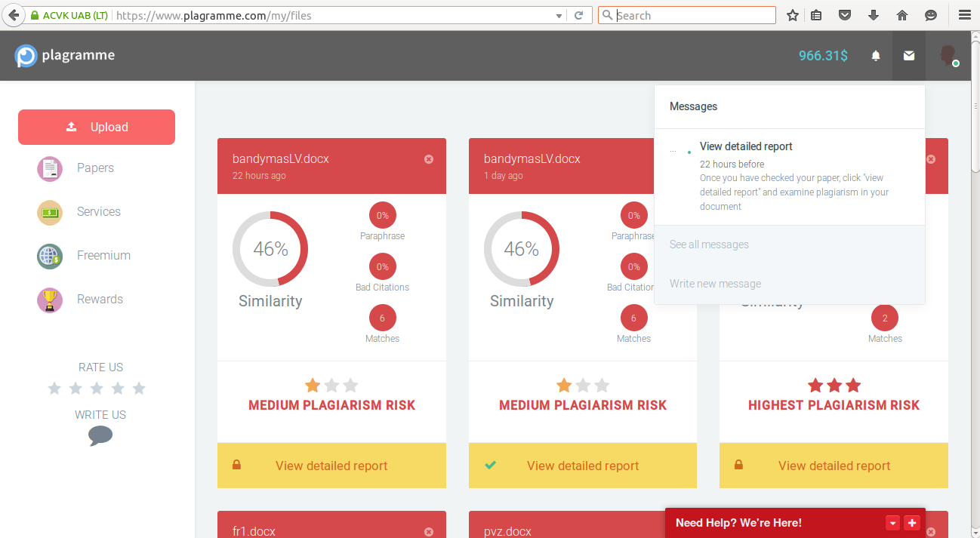The height and width of the screenshot is (538, 980).
Task: Click the MEDIUM PLAGIARISM RISK label first card
Action: point(332,405)
